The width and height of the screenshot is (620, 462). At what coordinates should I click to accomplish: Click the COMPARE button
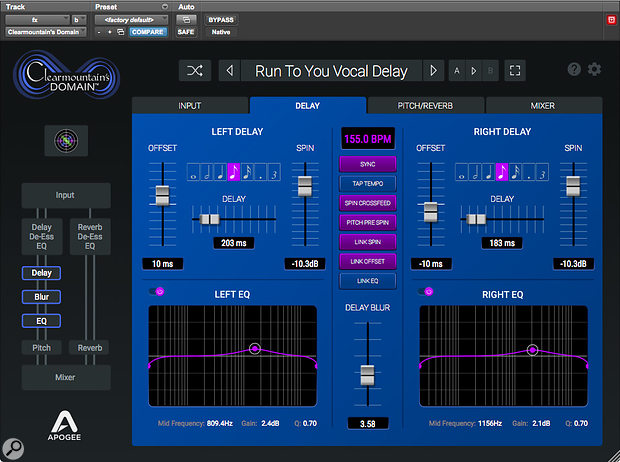pos(147,32)
